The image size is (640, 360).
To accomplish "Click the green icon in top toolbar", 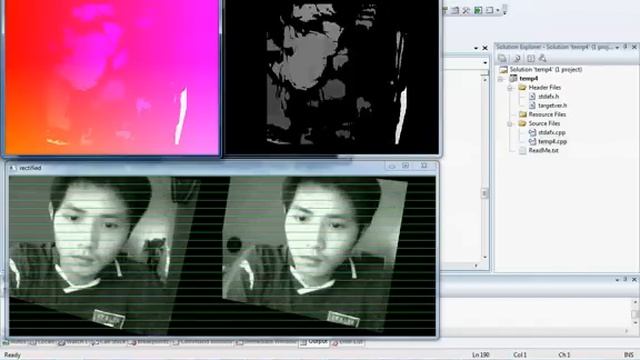I will [478, 10].
